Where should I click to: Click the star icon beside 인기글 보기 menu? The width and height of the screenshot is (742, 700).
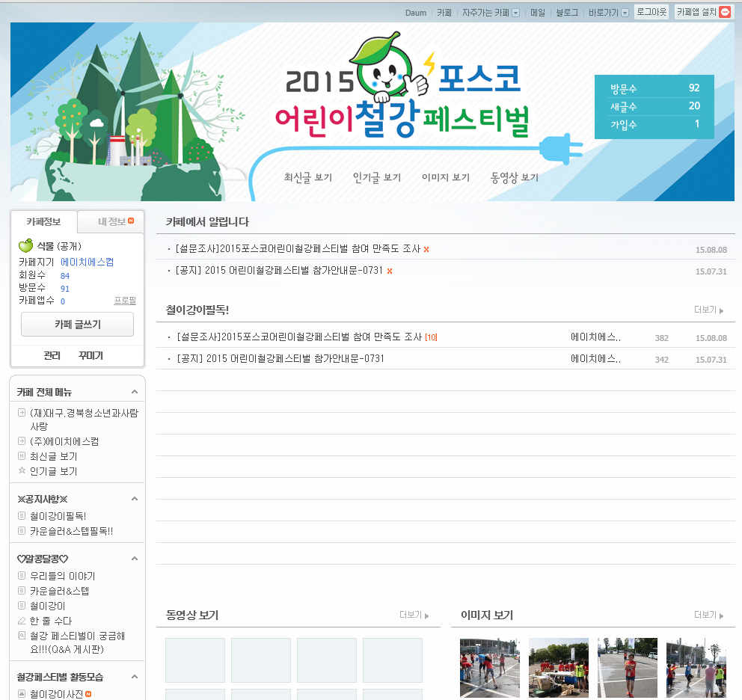[21, 470]
